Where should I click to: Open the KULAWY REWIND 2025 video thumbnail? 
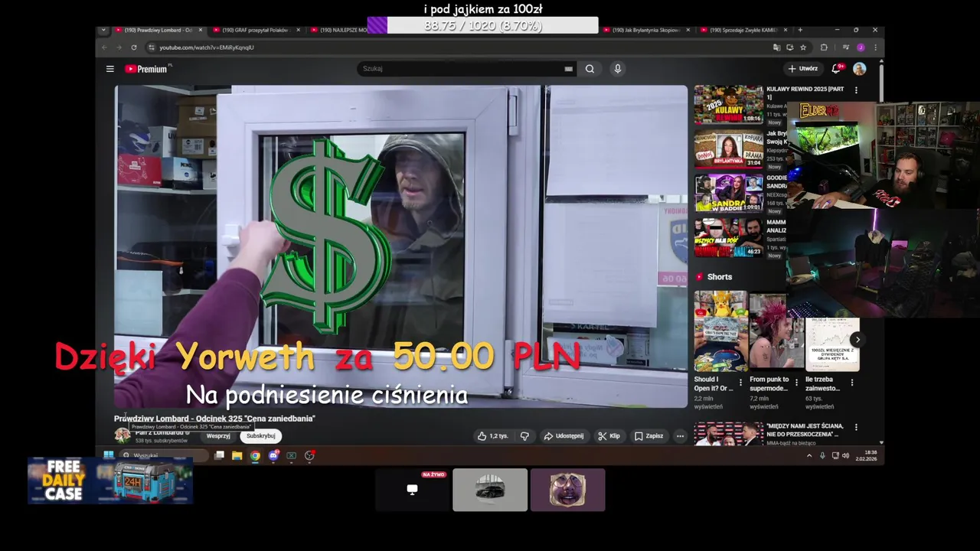[728, 104]
